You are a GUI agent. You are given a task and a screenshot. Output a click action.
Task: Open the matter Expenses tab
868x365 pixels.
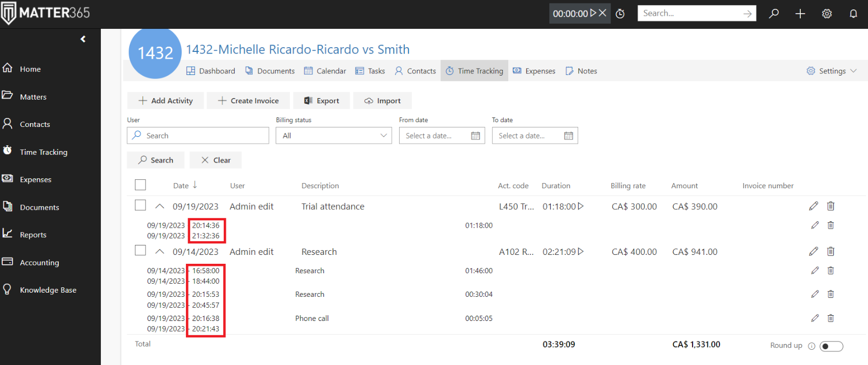pyautogui.click(x=534, y=71)
